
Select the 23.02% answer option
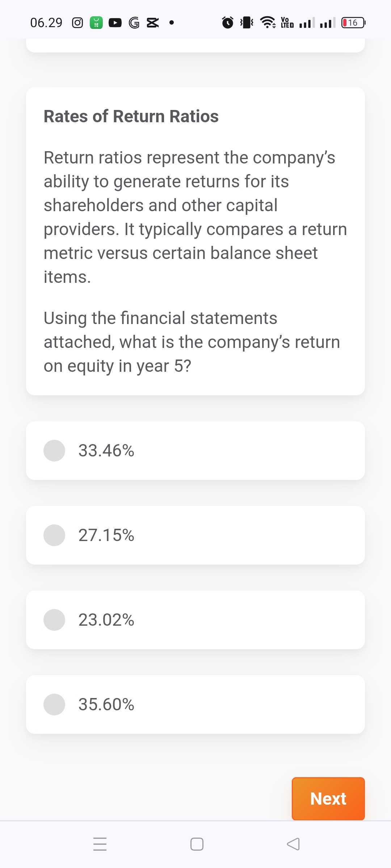point(195,620)
